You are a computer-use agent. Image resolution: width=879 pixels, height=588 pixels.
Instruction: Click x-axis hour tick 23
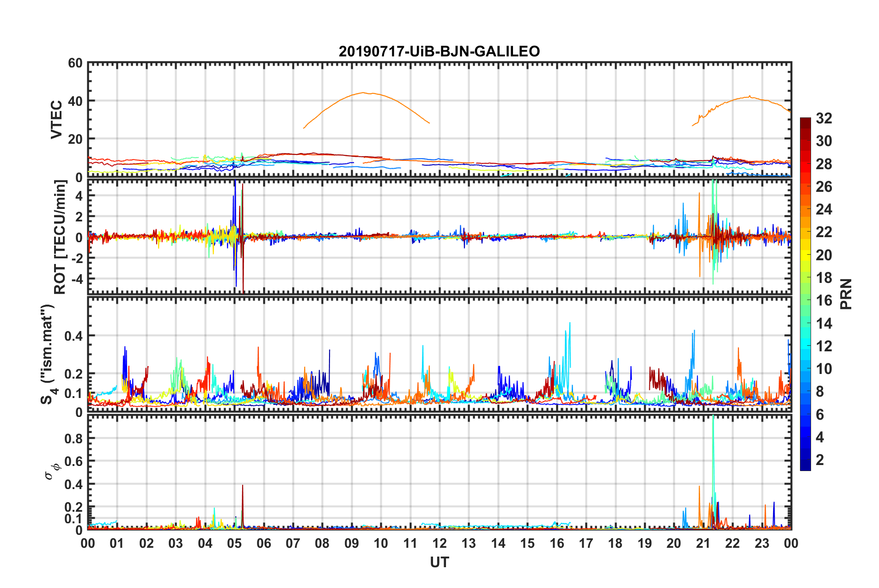762,543
